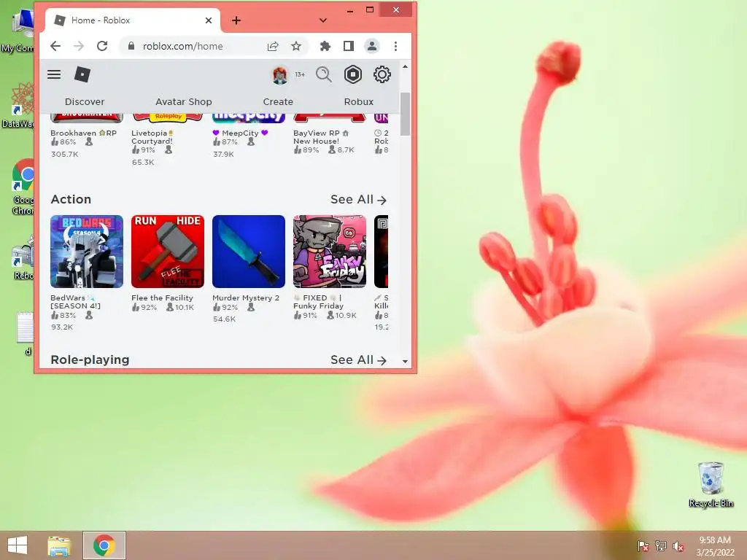747x560 pixels.
Task: Open Roblox settings gear
Action: pos(382,75)
